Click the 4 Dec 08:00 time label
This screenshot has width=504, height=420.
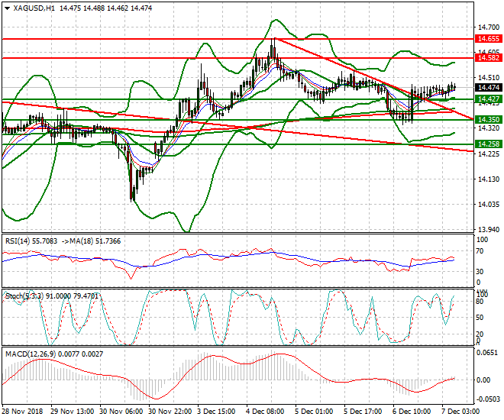(x=266, y=412)
